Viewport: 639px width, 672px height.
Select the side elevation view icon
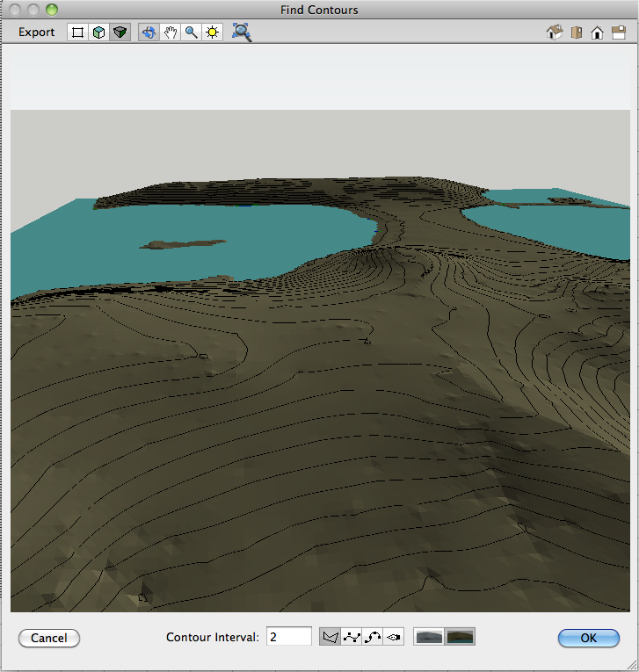click(577, 33)
